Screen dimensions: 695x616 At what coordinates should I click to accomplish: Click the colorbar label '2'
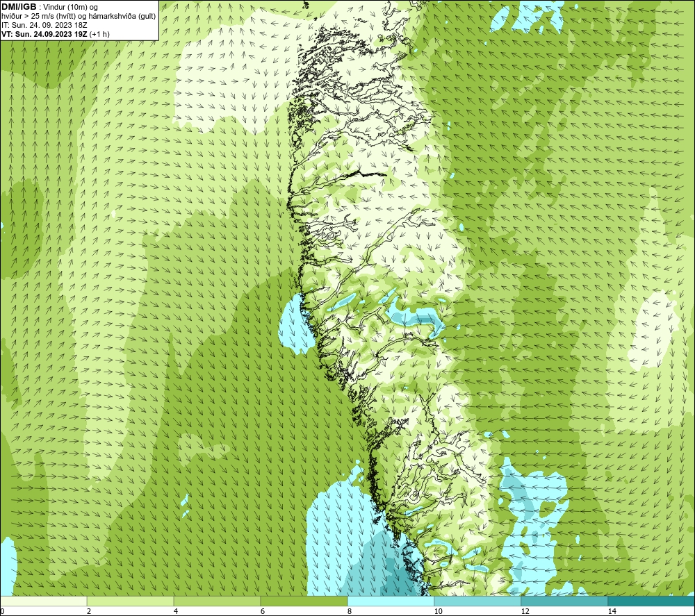(x=89, y=612)
